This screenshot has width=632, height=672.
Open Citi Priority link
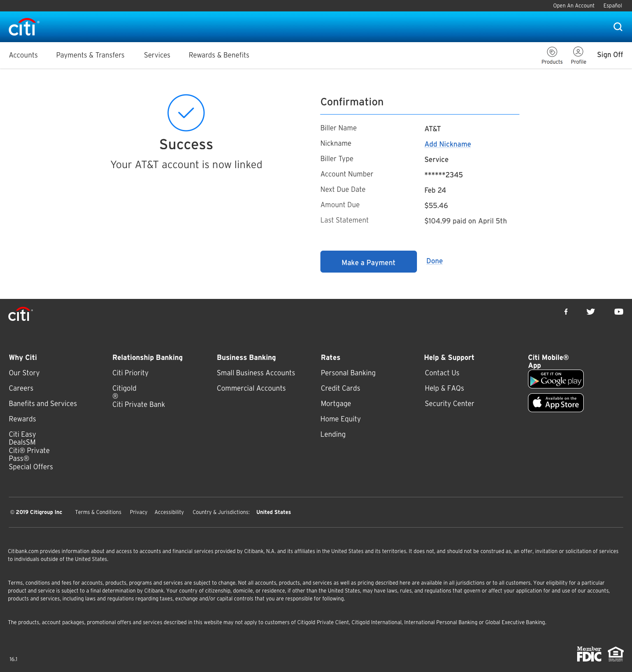(x=130, y=373)
